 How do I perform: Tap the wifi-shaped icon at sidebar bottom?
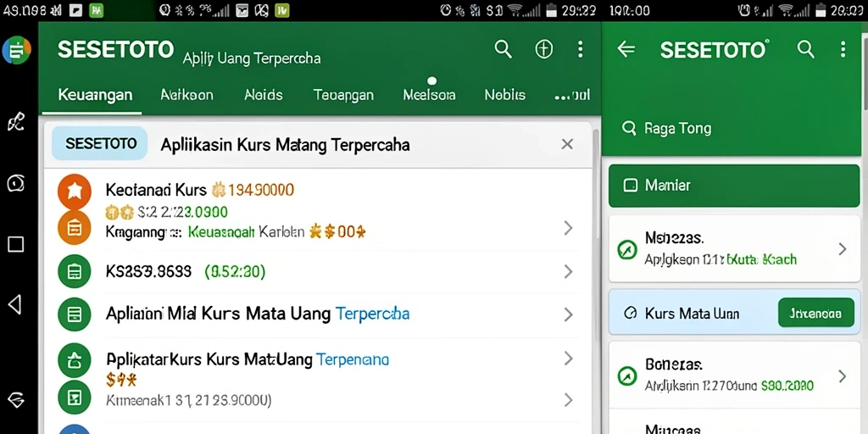click(15, 400)
